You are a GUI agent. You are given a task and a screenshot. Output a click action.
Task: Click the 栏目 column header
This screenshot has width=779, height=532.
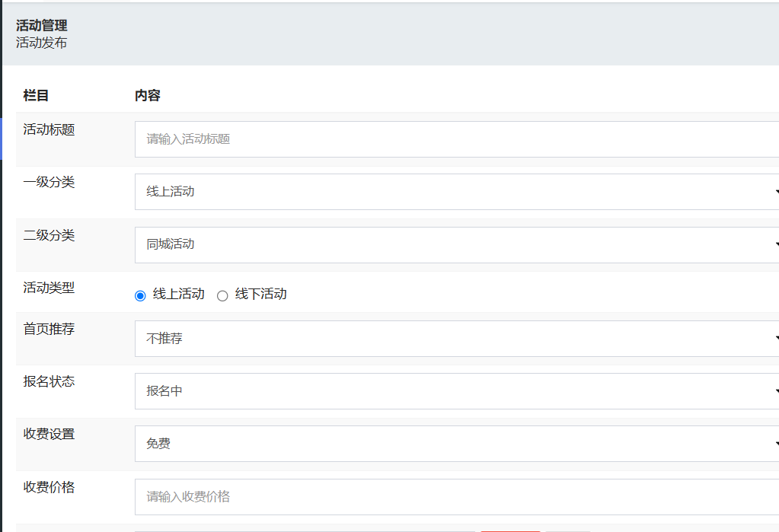click(36, 96)
